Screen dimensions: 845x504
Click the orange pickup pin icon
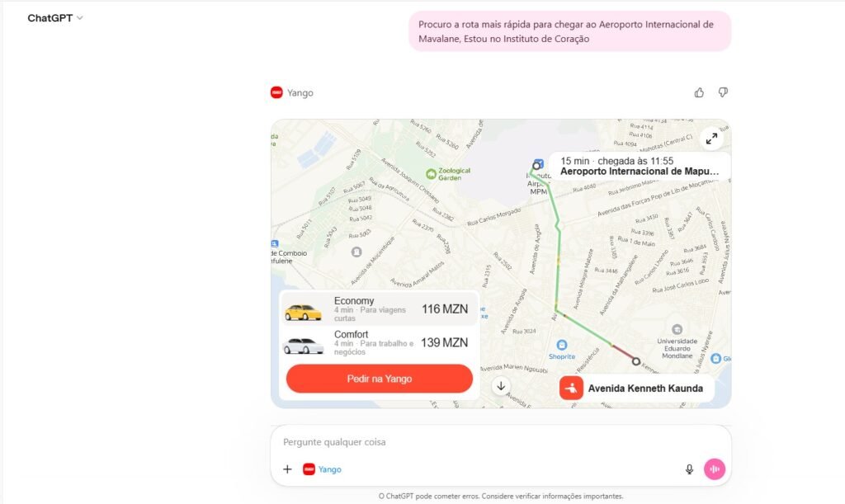point(571,388)
